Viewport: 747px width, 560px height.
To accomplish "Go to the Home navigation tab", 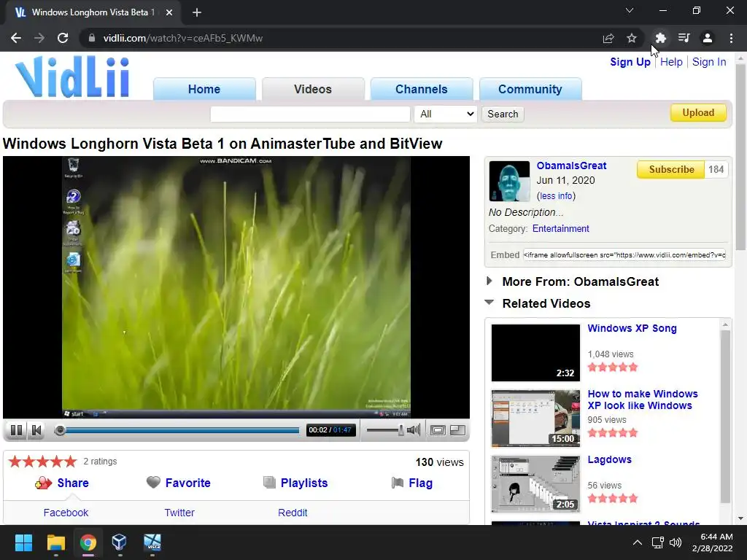I will (204, 89).
